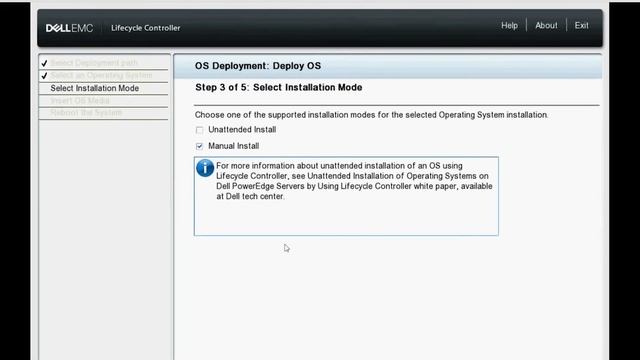Select the Select Installation Mode step
The height and width of the screenshot is (360, 640).
95,88
